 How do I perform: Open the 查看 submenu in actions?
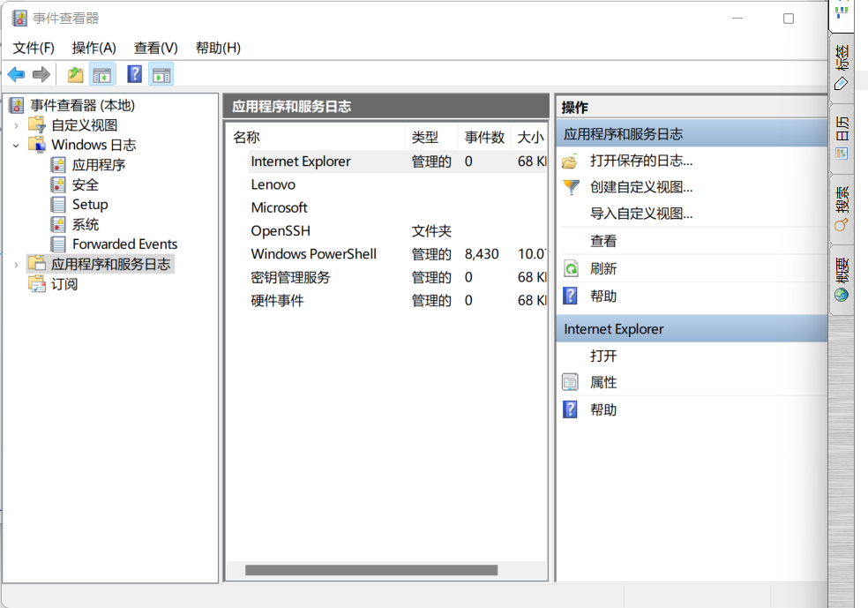coord(603,241)
